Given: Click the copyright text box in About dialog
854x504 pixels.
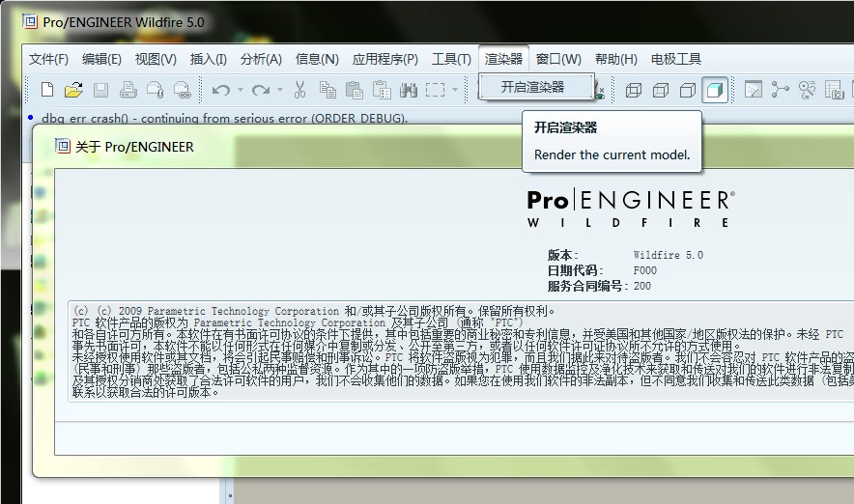Looking at the screenshot, I should click(461, 351).
